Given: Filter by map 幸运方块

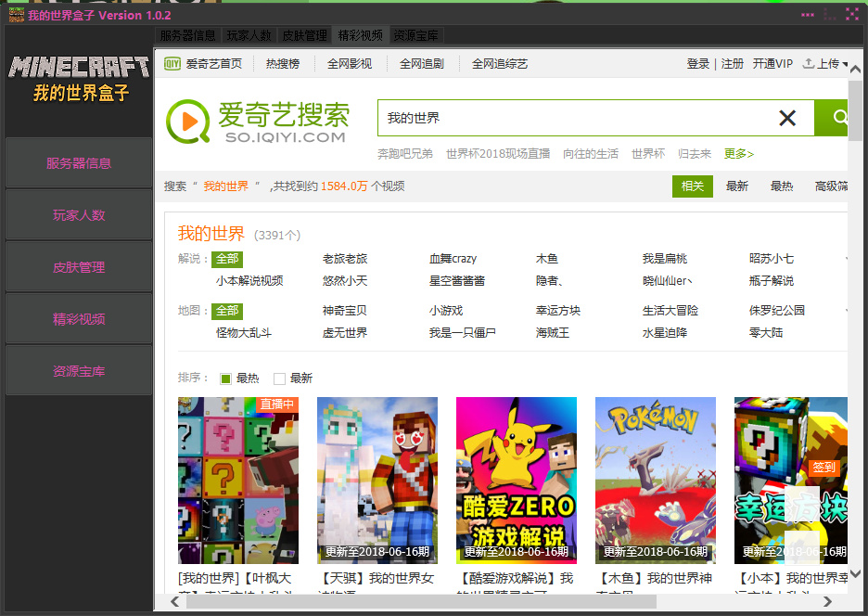Looking at the screenshot, I should 558,311.
